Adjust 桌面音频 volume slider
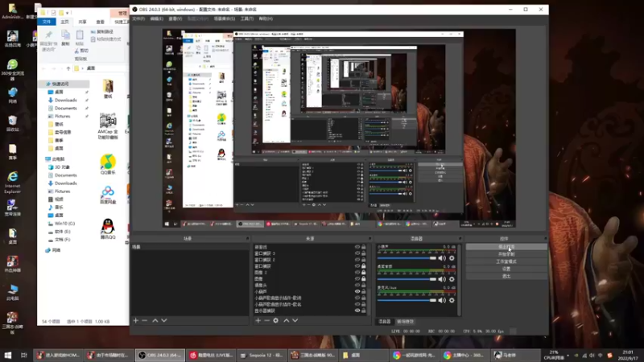This screenshot has height=362, width=644. pos(407,279)
